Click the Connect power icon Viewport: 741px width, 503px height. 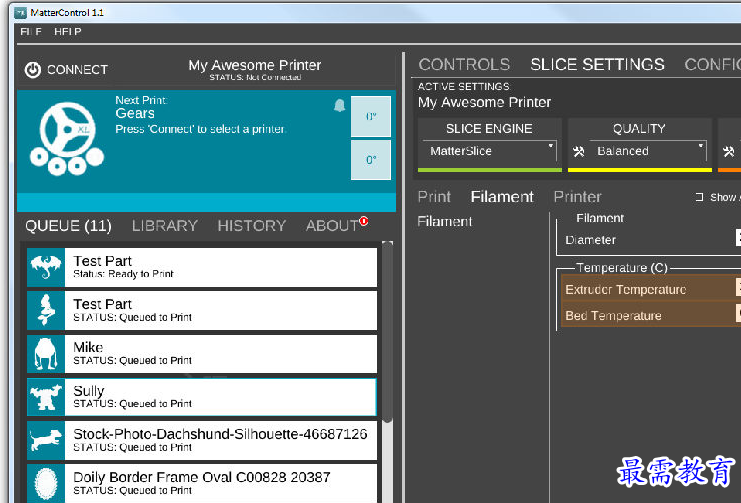tap(33, 70)
